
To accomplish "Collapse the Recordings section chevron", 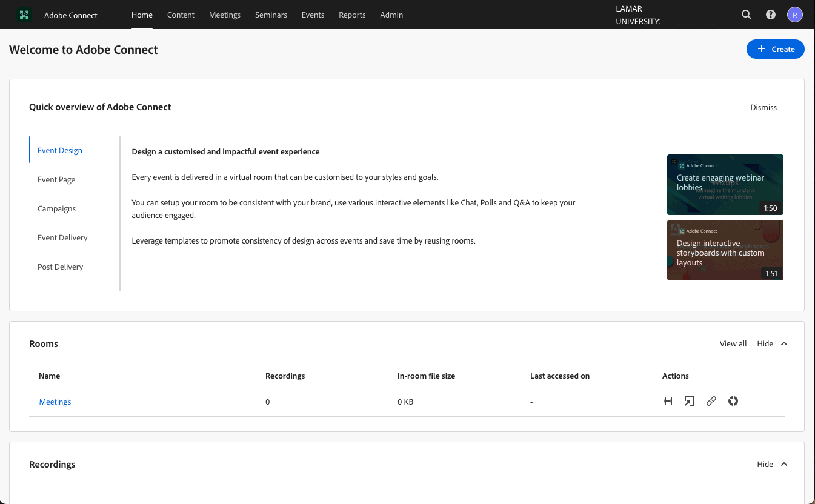I will [784, 465].
